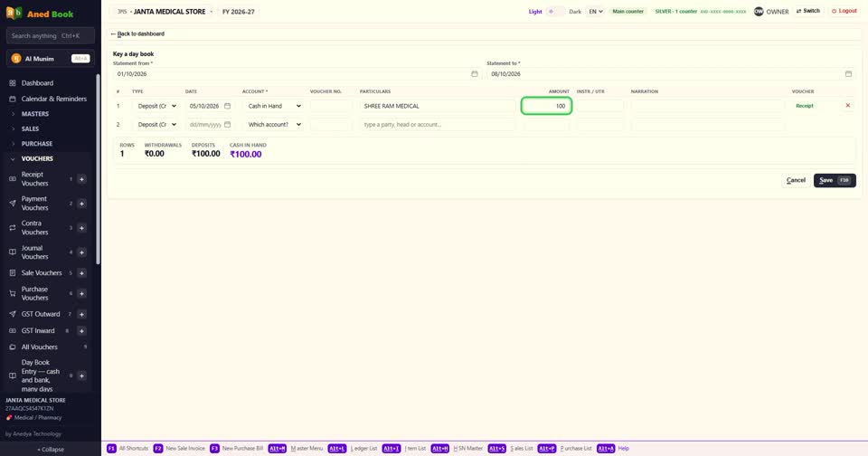The height and width of the screenshot is (456, 868).
Task: Add a new Day Book Entry with plus
Action: click(x=81, y=375)
